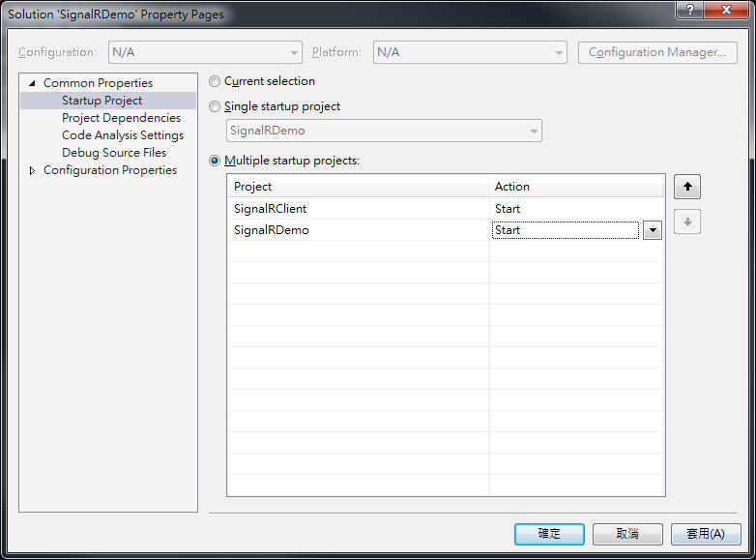Screen dimensions: 756x560
Task: Click the Start action field for SignalRDemo
Action: (x=566, y=230)
